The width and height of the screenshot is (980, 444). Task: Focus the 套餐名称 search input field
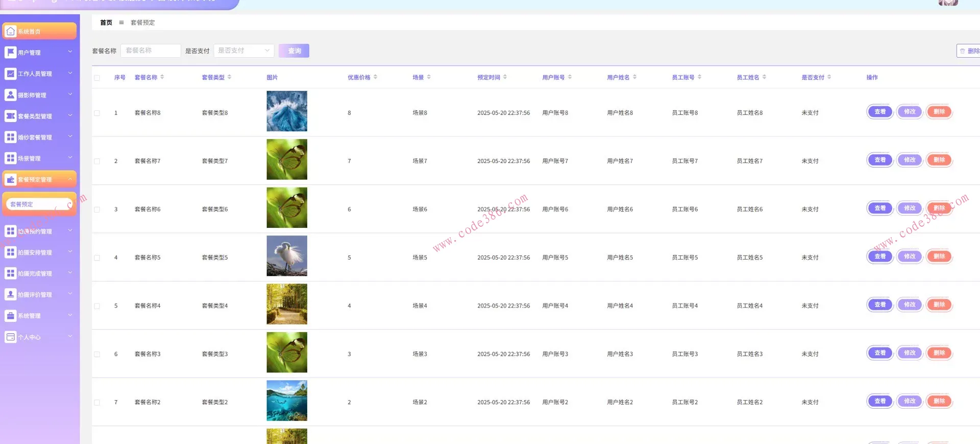pos(151,51)
